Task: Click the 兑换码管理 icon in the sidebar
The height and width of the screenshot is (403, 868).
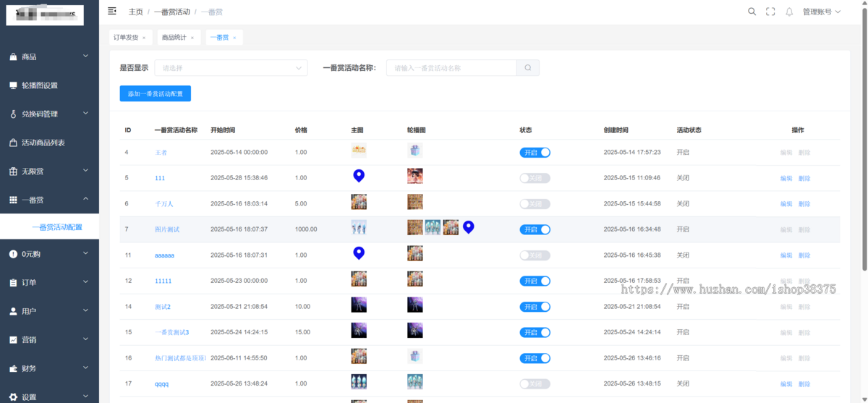Action: click(13, 114)
